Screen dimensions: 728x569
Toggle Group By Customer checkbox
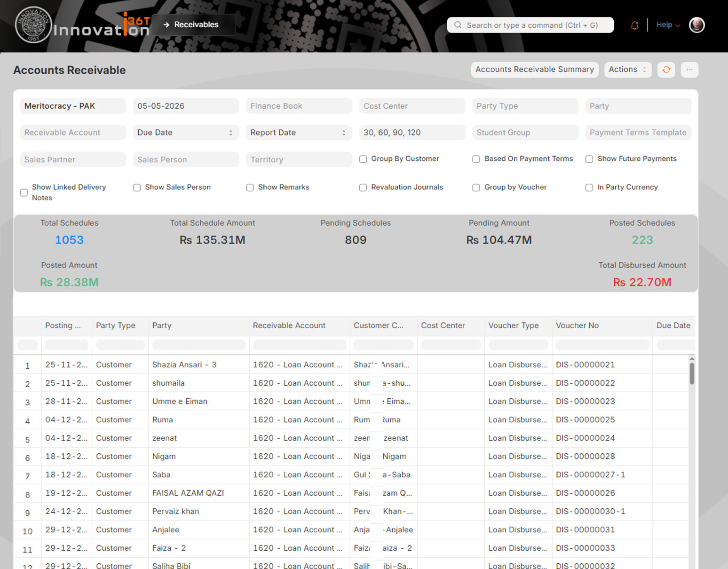click(x=363, y=159)
